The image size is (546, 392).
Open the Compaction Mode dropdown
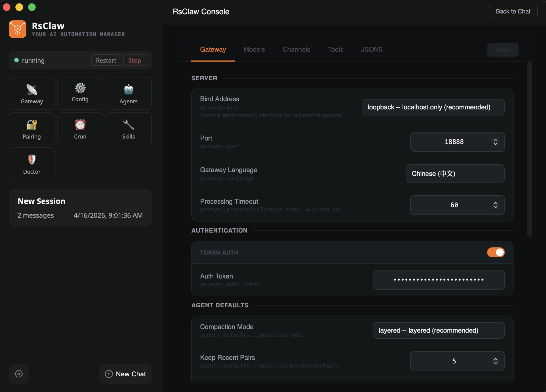coord(439,330)
